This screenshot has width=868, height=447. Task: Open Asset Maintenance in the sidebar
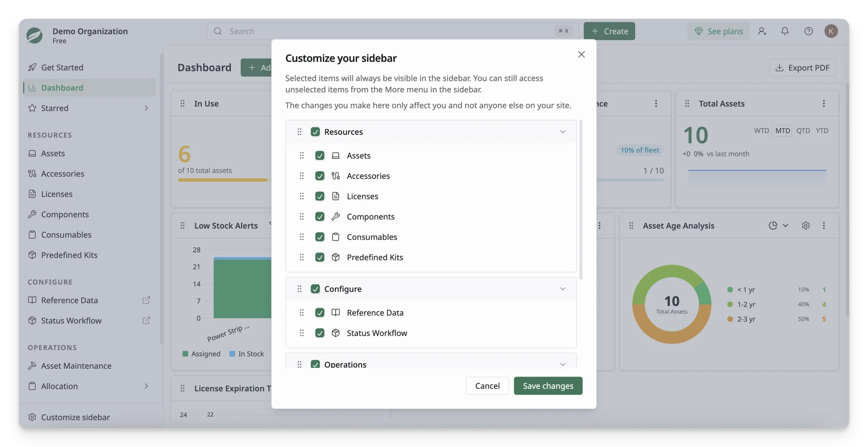(x=89, y=366)
